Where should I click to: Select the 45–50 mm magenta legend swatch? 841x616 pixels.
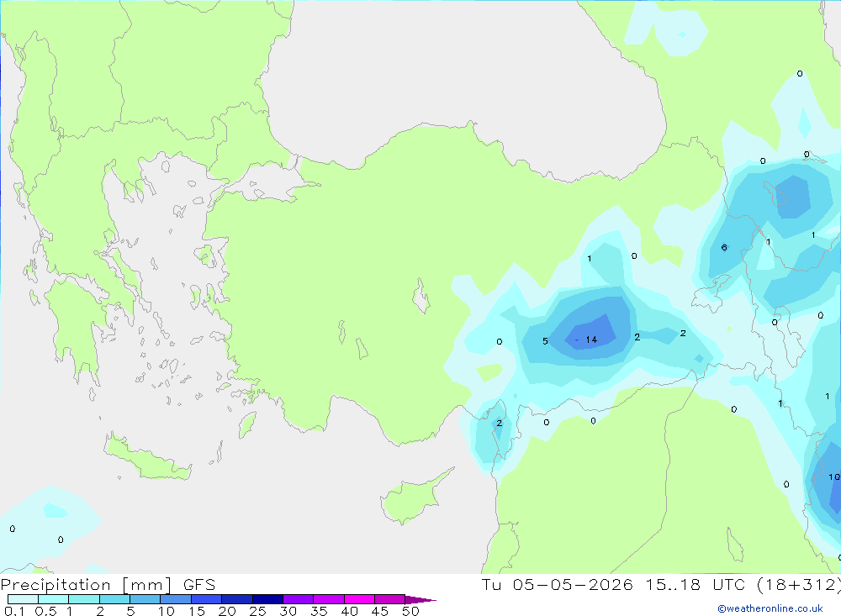click(x=389, y=599)
